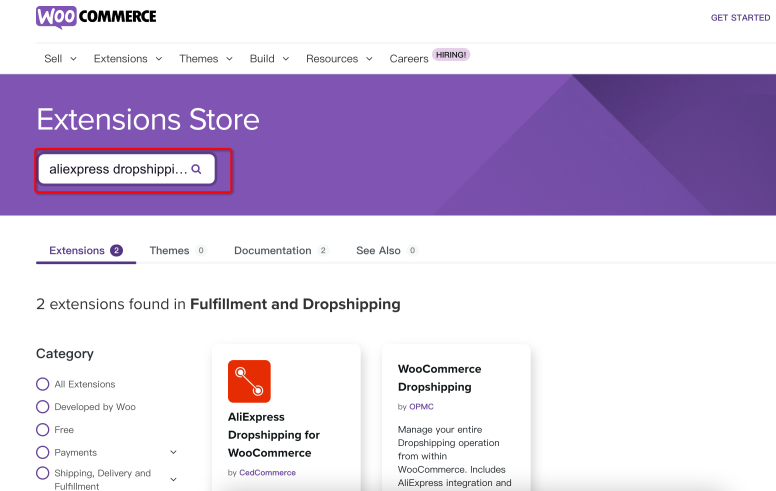Click the Extensions count badge 2
This screenshot has width=776, height=491.
pyautogui.click(x=116, y=250)
